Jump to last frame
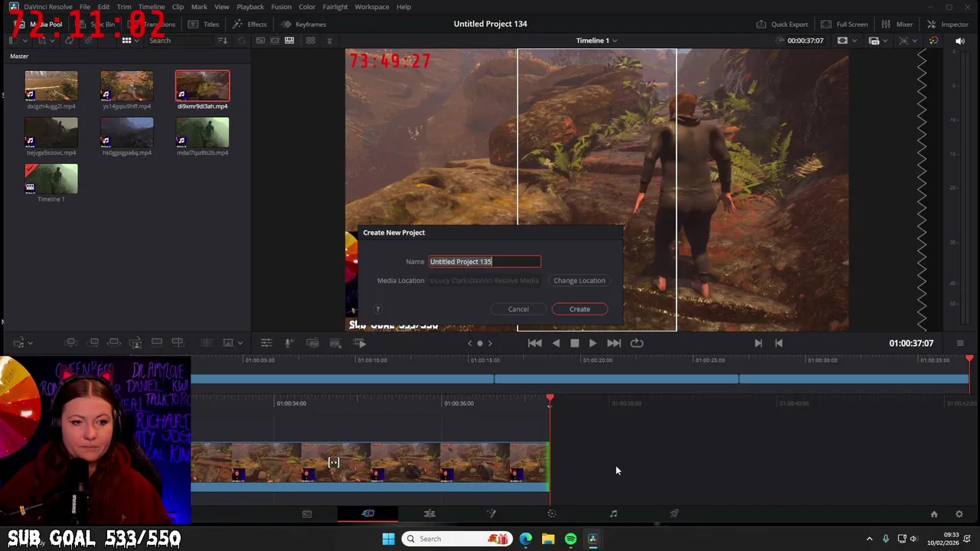980x551 pixels. coord(614,344)
